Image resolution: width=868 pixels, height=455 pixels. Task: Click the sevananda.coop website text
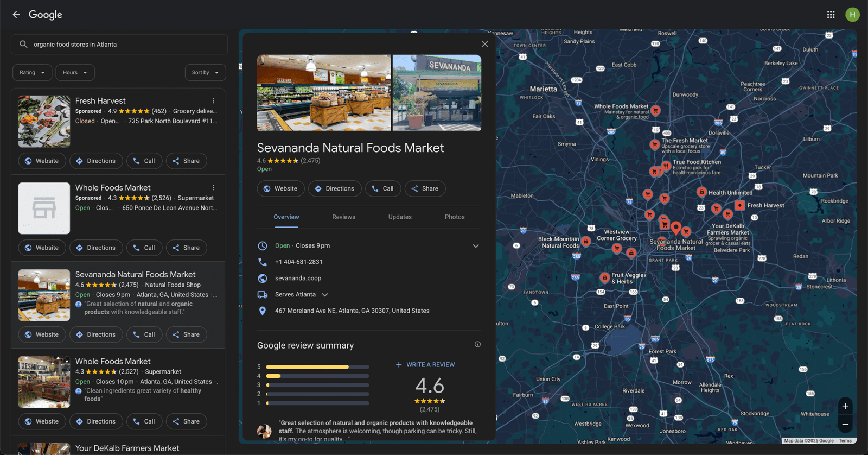pyautogui.click(x=298, y=278)
